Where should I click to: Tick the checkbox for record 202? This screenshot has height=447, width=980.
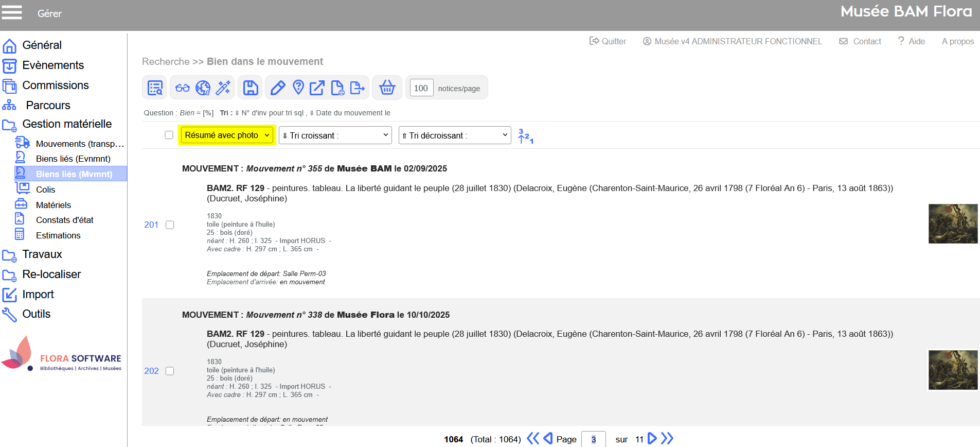click(170, 371)
